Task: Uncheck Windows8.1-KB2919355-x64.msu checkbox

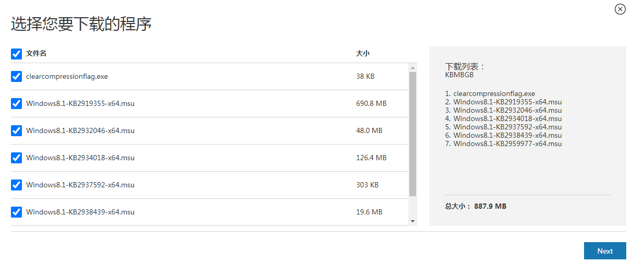Action: click(x=16, y=103)
